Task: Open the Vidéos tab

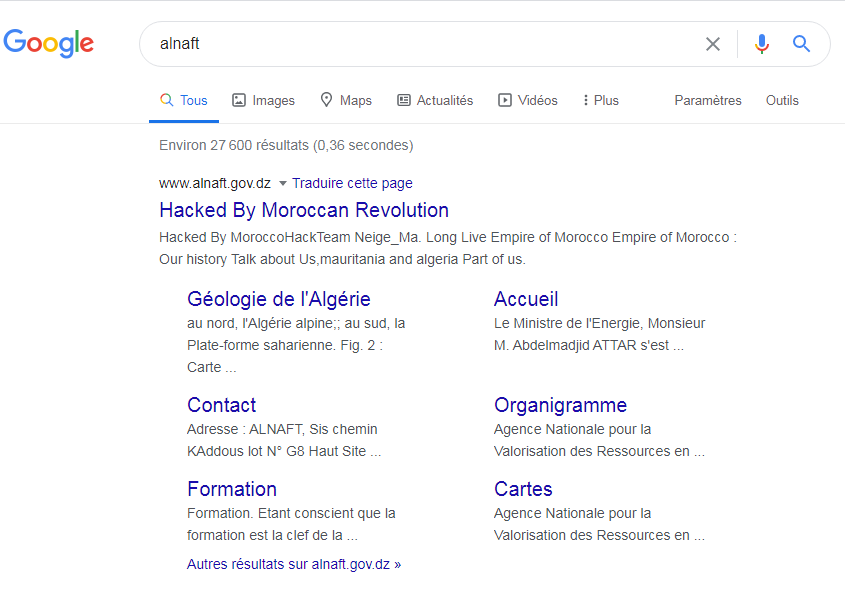Action: [528, 100]
